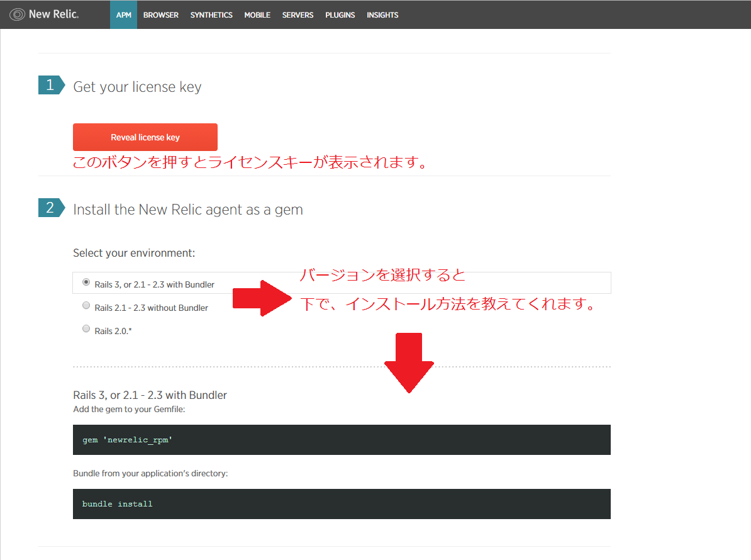Choose Rails 2.1 - 2.3 without Bundler
The height and width of the screenshot is (560, 751).
pyautogui.click(x=86, y=306)
